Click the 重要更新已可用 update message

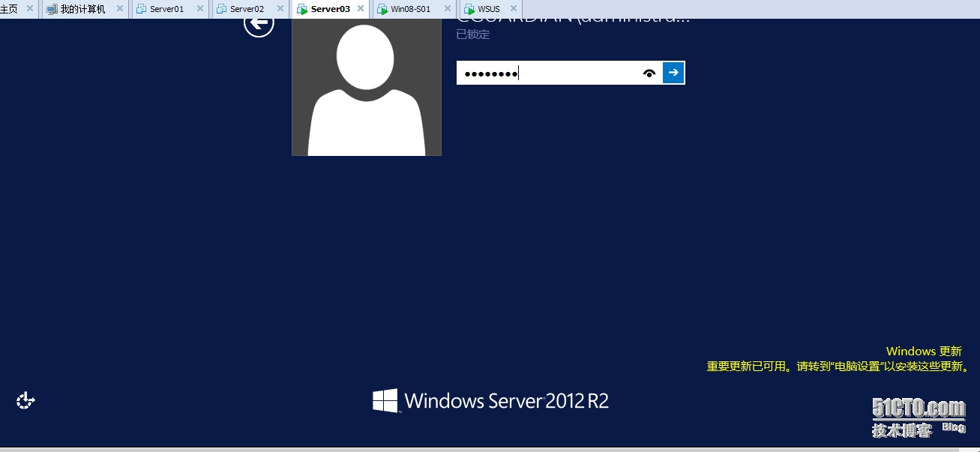838,367
